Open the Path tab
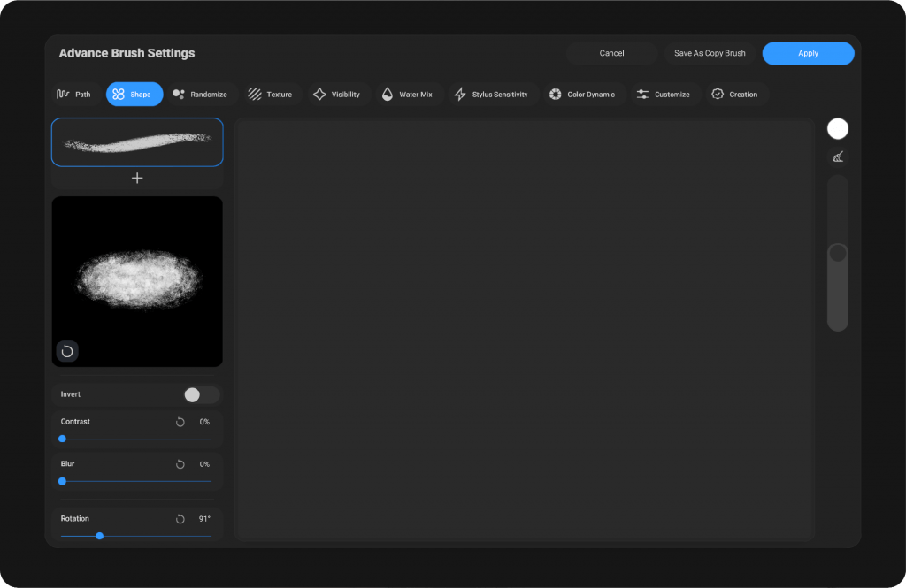The image size is (906, 588). 74,95
